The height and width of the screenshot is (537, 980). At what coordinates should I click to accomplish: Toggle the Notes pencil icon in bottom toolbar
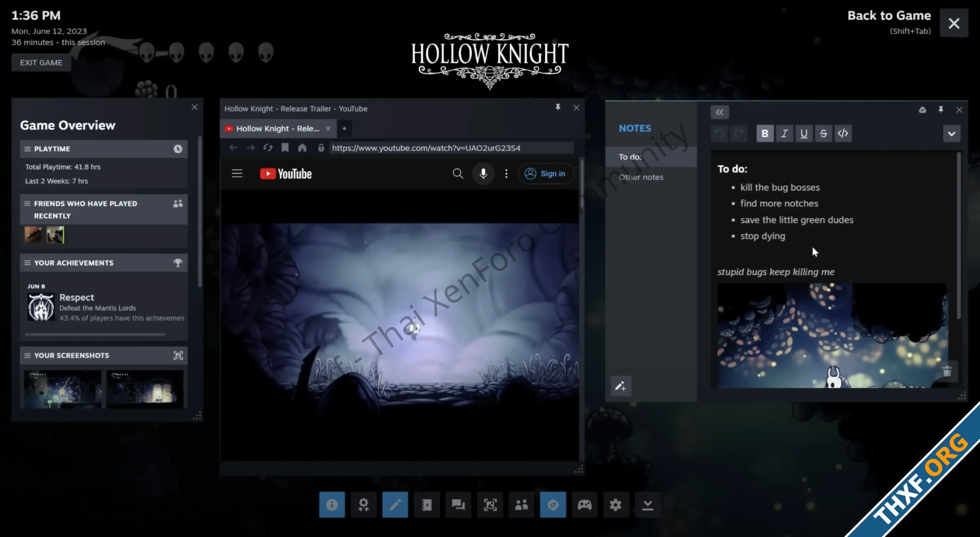(x=395, y=505)
